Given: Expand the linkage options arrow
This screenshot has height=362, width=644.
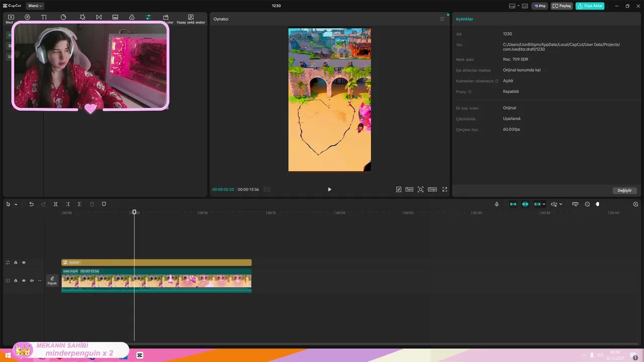Looking at the screenshot, I should (x=544, y=205).
